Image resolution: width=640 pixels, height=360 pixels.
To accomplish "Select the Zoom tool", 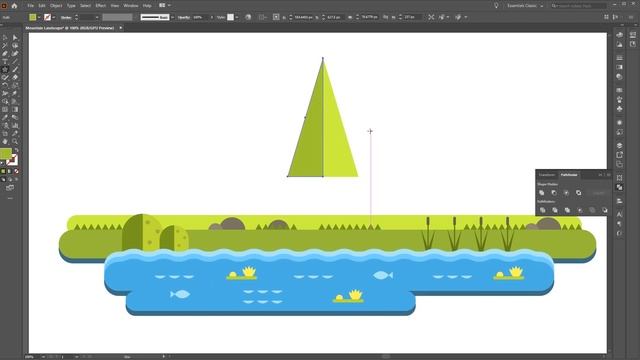I will tap(15, 141).
